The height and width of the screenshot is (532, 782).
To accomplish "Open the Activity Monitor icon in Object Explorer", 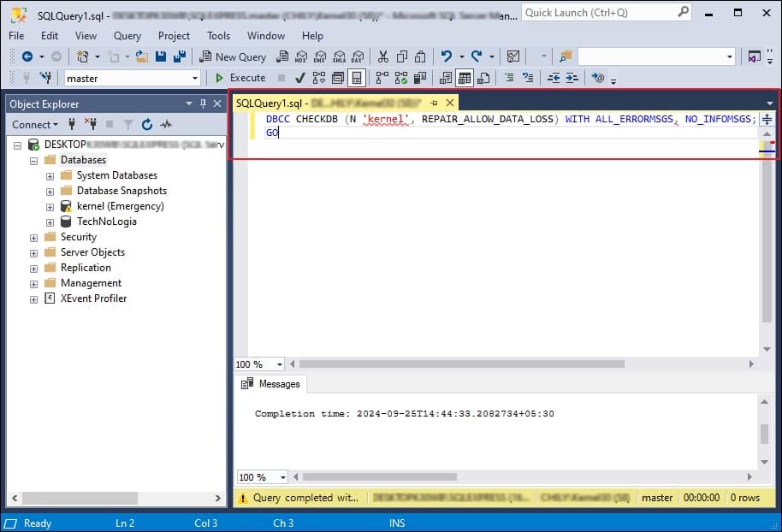I will pyautogui.click(x=166, y=125).
